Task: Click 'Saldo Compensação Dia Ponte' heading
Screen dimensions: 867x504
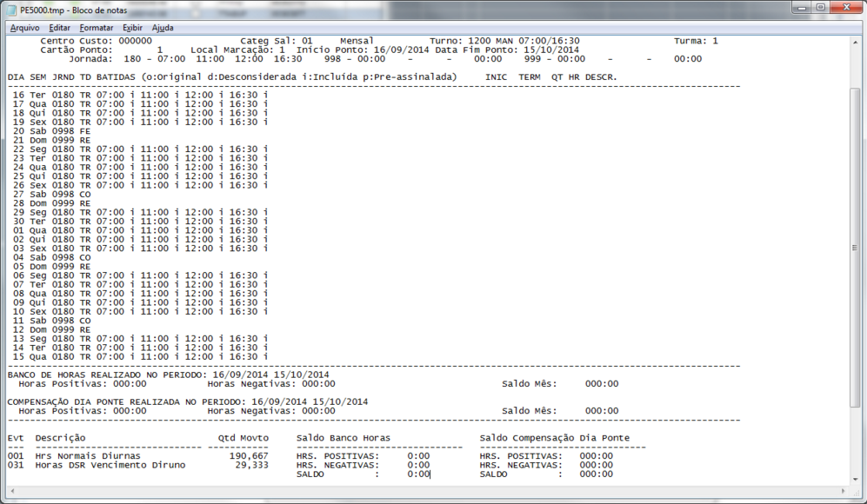Action: 555,438
